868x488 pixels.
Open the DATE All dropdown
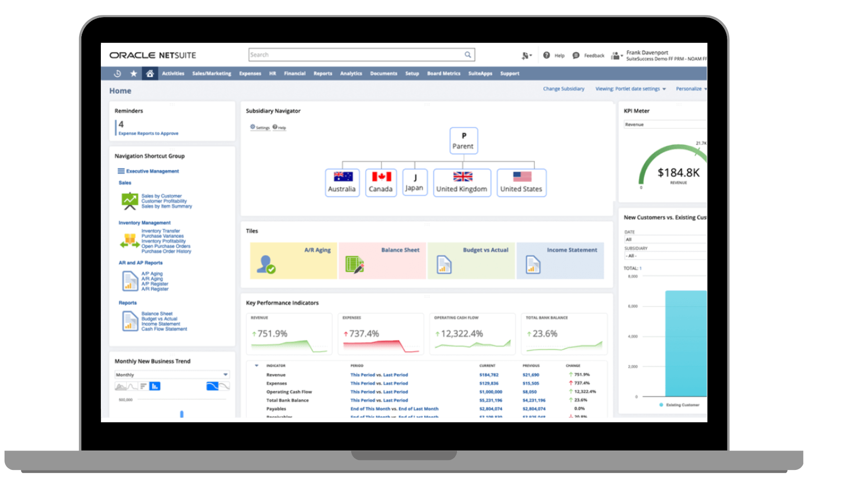tap(665, 239)
